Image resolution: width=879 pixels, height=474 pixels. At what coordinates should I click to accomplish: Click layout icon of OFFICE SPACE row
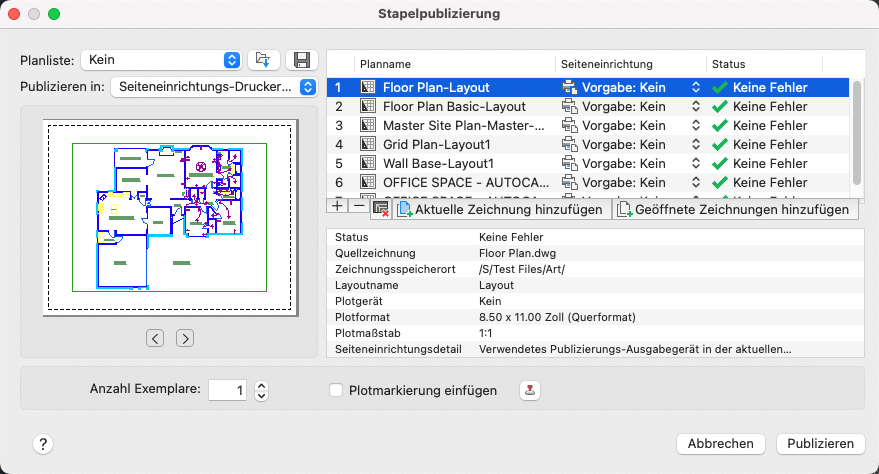coord(368,183)
